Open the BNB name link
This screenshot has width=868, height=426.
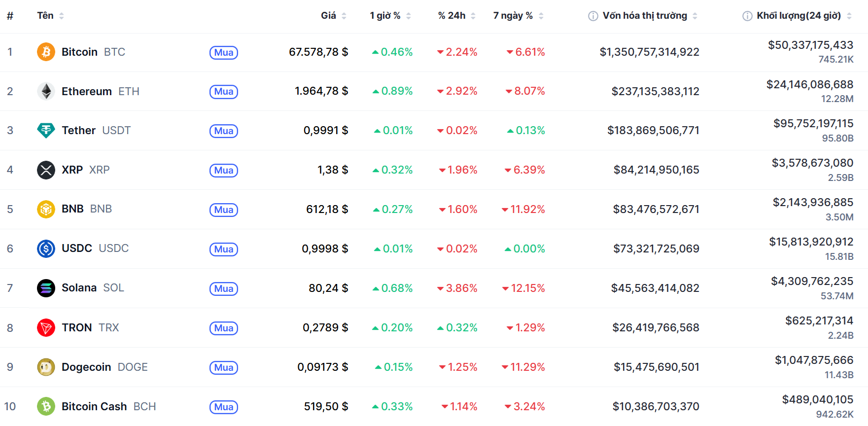click(87, 209)
